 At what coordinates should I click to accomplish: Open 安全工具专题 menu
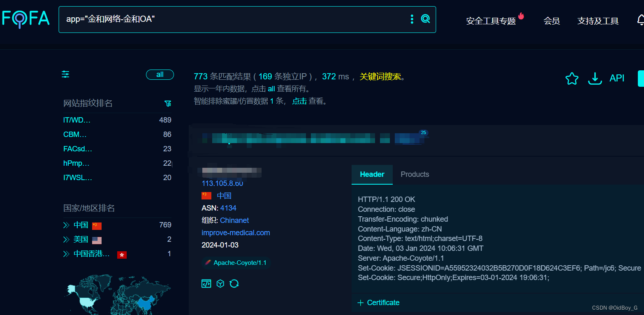491,21
